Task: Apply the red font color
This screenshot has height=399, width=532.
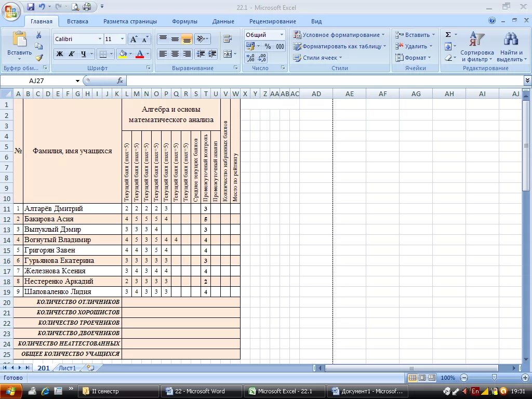Action: (x=139, y=54)
